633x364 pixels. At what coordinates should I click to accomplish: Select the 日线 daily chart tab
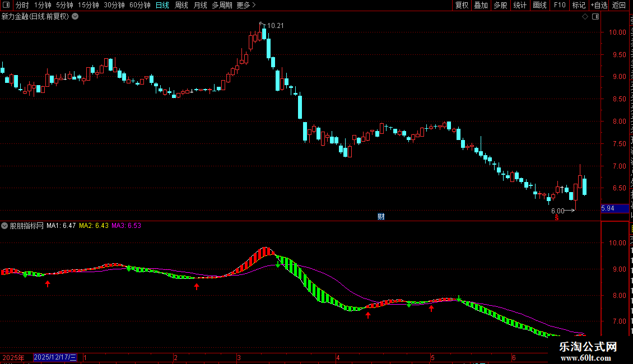pyautogui.click(x=162, y=5)
